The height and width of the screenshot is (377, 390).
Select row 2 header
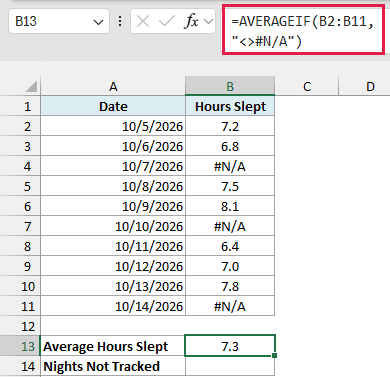coord(20,126)
